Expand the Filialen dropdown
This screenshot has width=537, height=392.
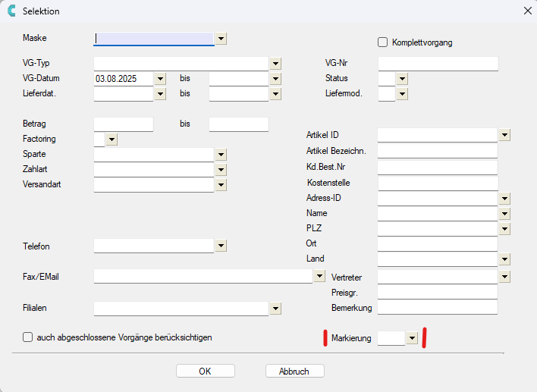[275, 309]
